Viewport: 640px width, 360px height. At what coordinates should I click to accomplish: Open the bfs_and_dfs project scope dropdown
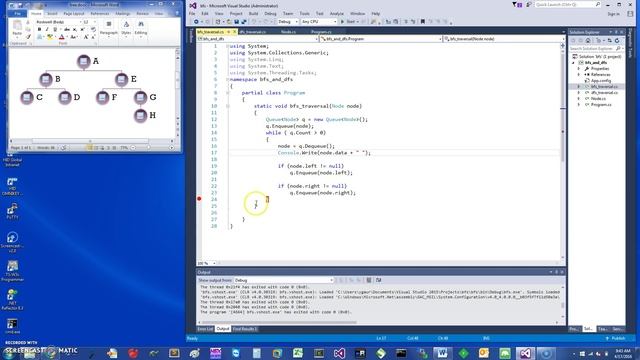258,39
